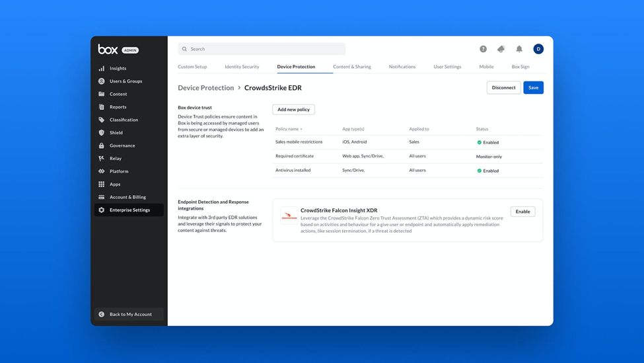The image size is (644, 363).
Task: Click the Insights bar chart icon
Action: click(x=102, y=68)
